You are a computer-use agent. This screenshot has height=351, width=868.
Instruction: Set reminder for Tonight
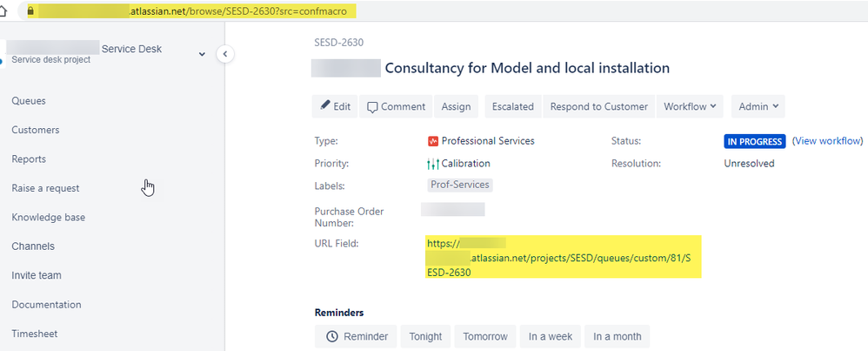pyautogui.click(x=425, y=336)
